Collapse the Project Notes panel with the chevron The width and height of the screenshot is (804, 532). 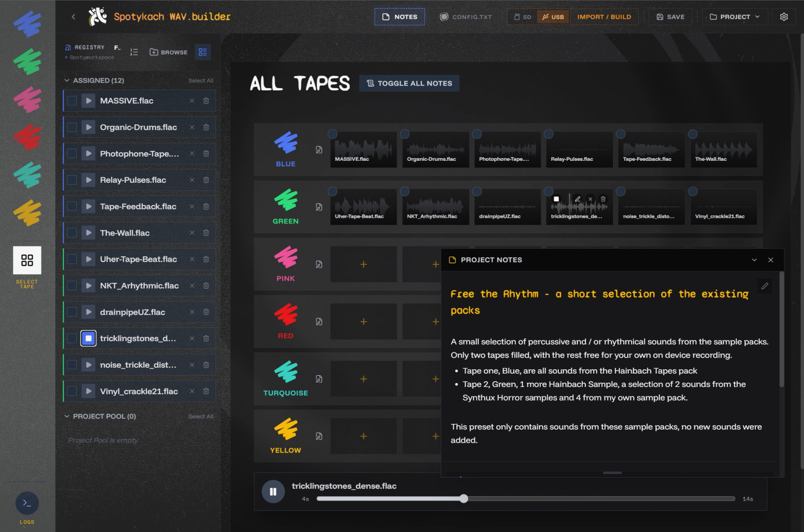click(x=754, y=260)
